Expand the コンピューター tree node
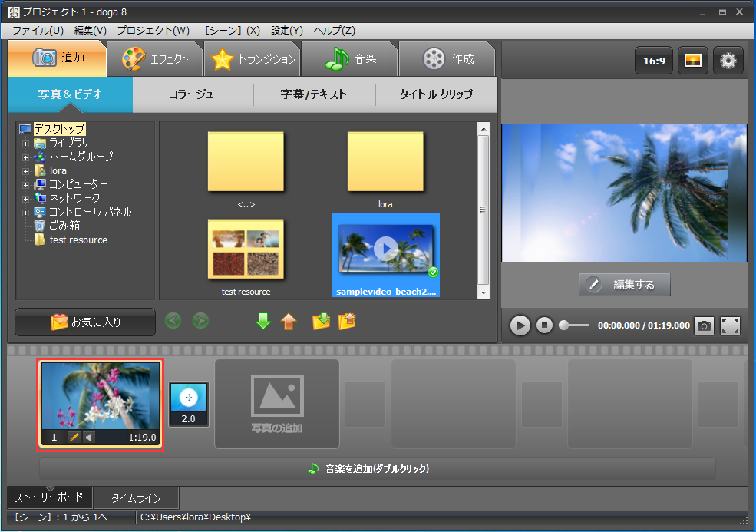The width and height of the screenshot is (756, 532). pos(25,185)
